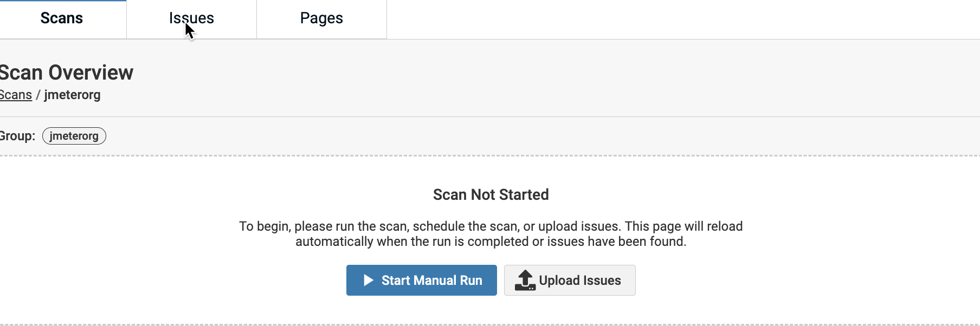Viewport: 980px width, 326px height.
Task: Click the upload tray icon on Upload Issues
Action: [525, 281]
